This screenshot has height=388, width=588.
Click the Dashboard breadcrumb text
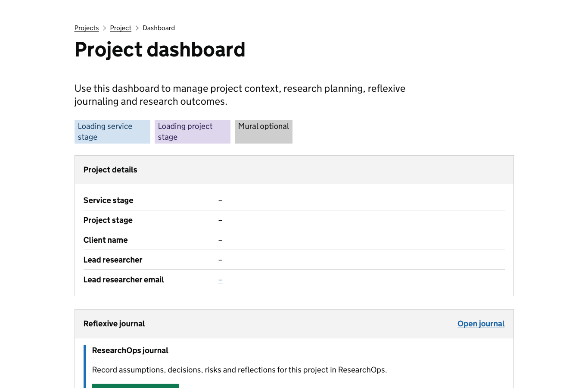point(159,28)
